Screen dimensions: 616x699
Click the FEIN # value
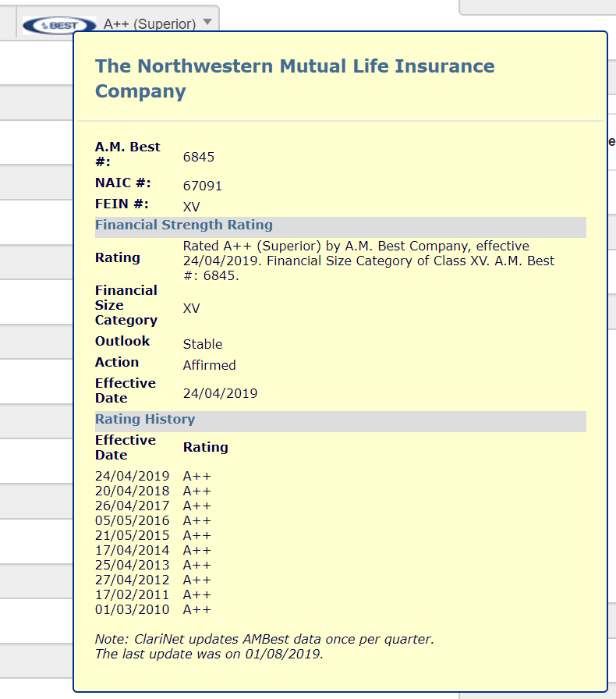[191, 208]
